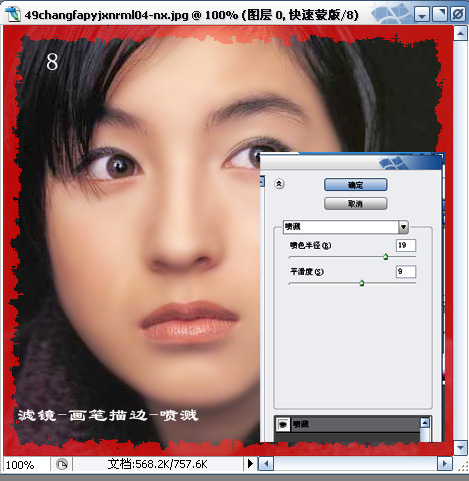This screenshot has width=469, height=481.
Task: Click effect layer list scroll up arrow
Action: pos(425,423)
